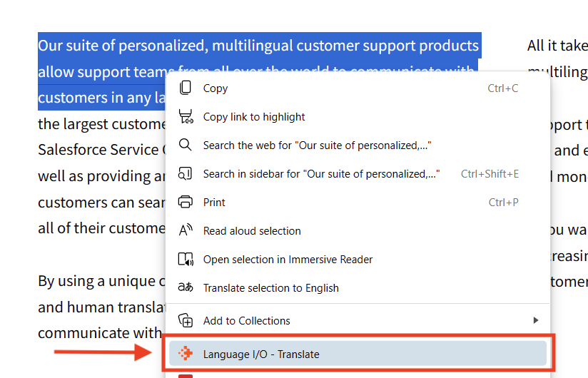Select Language I/O - Translate menu entry

coord(358,354)
